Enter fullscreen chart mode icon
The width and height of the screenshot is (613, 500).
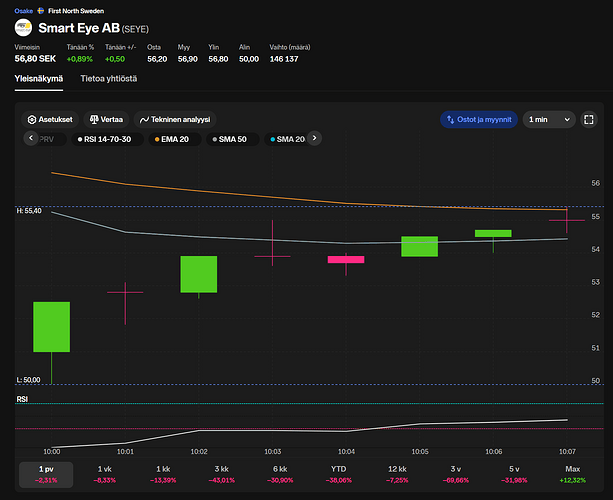point(589,120)
